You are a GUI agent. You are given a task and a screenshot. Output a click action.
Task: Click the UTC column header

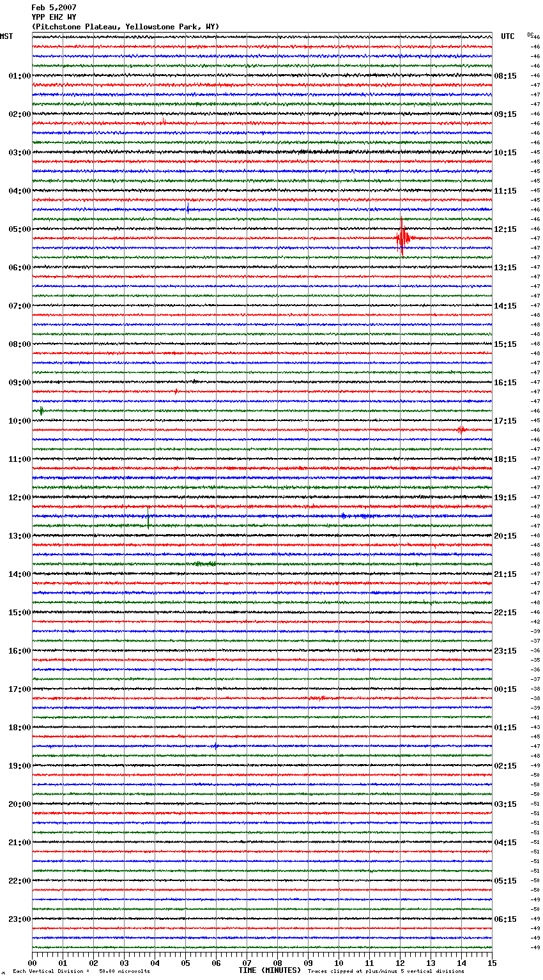click(508, 36)
